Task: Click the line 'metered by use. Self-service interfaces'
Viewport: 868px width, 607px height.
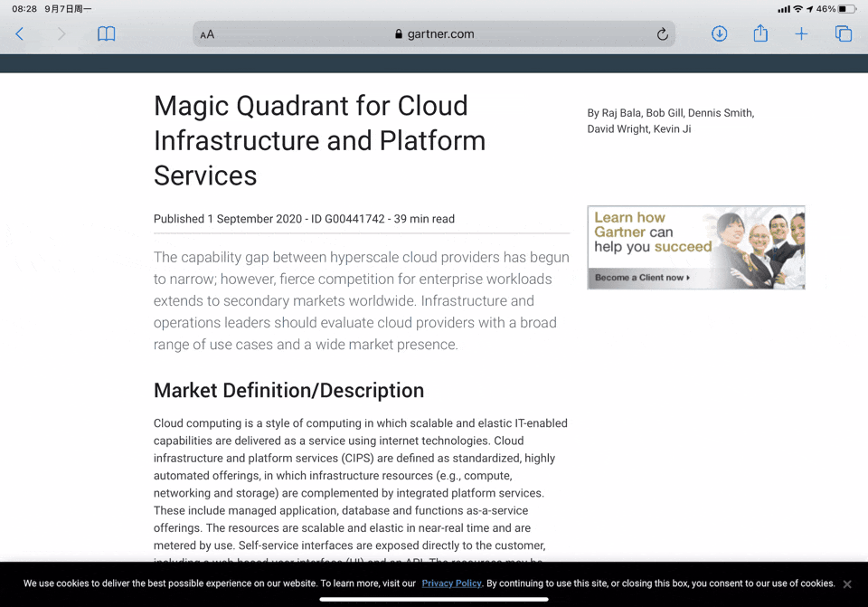Action: (x=349, y=545)
